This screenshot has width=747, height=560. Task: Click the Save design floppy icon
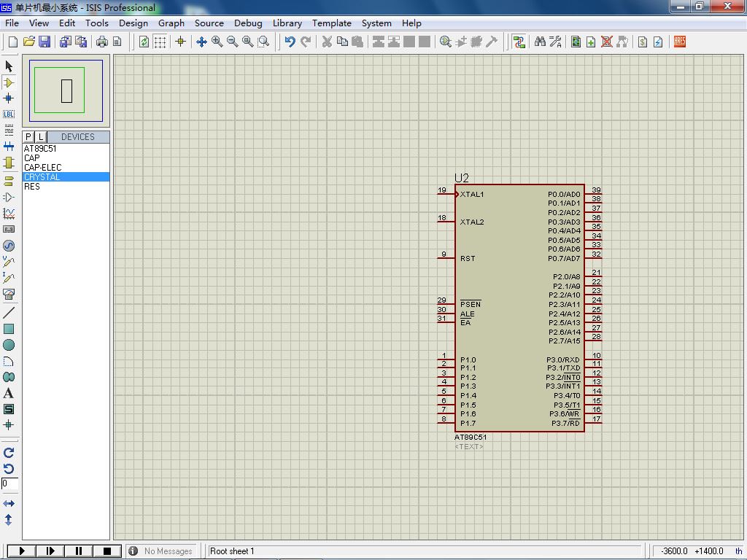[x=44, y=42]
